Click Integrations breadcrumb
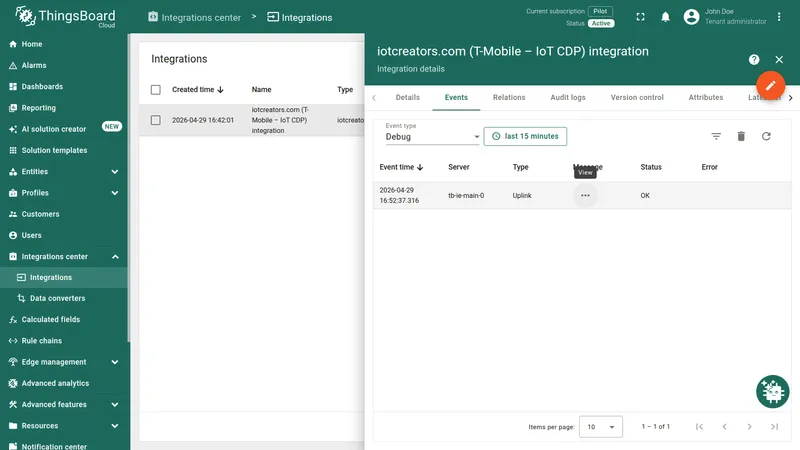 tap(300, 17)
